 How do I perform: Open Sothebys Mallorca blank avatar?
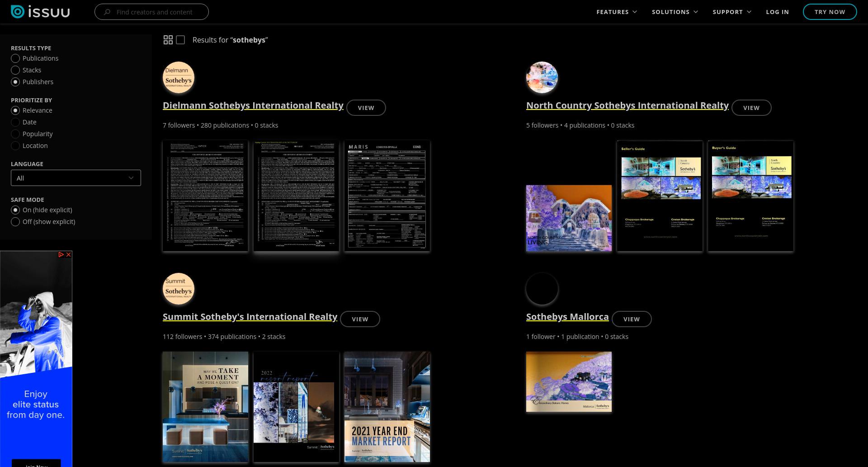pyautogui.click(x=542, y=289)
